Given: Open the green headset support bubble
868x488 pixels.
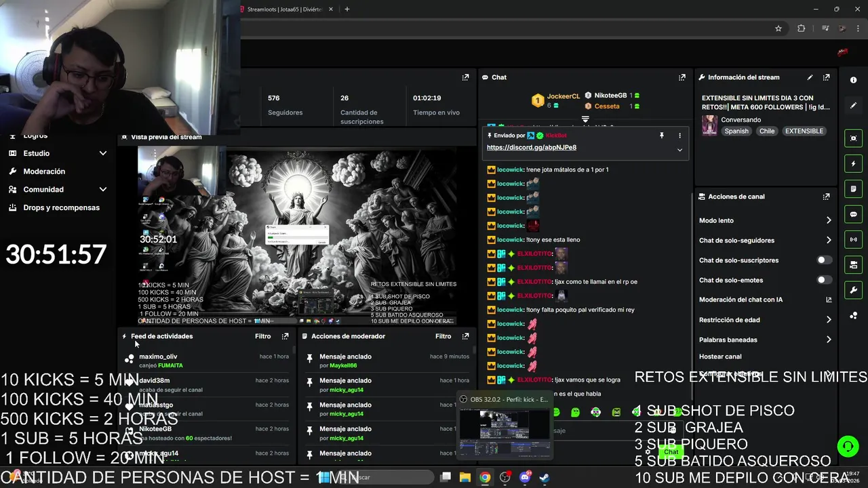Looking at the screenshot, I should (x=848, y=446).
